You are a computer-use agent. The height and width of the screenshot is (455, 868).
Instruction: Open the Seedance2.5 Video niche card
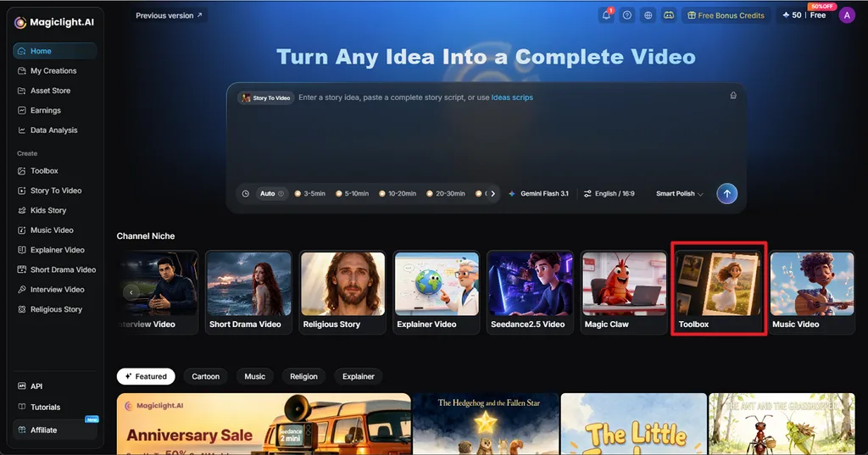[531, 292]
